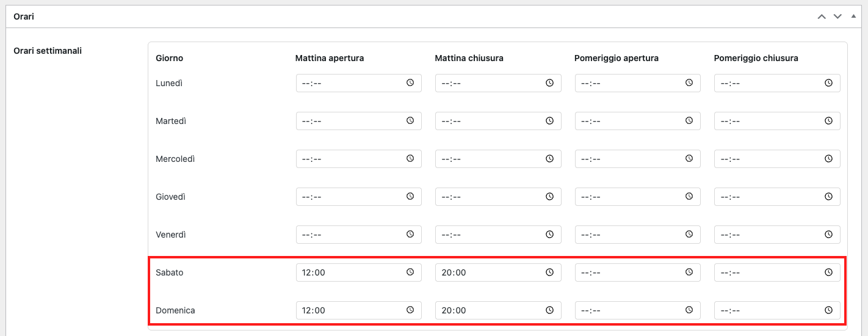Screen dimensions: 868x336
Task: Open clock picker for Domenica Pomeriggio chiusura
Action: 828,310
